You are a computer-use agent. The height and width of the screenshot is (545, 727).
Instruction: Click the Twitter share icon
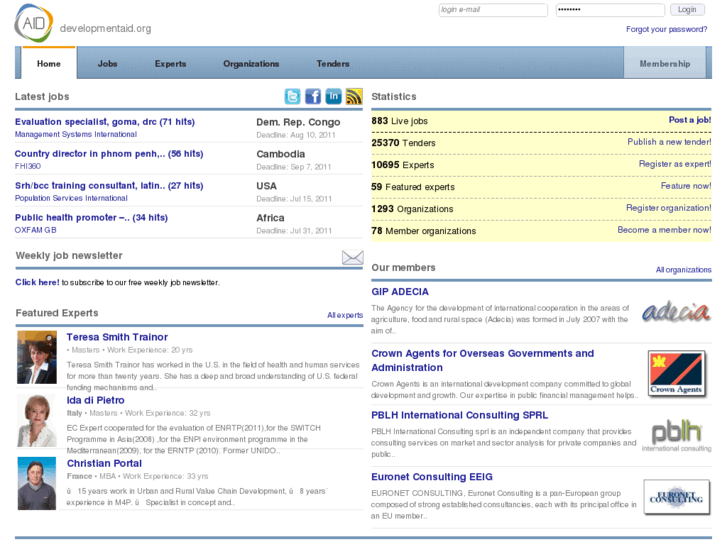(x=292, y=97)
